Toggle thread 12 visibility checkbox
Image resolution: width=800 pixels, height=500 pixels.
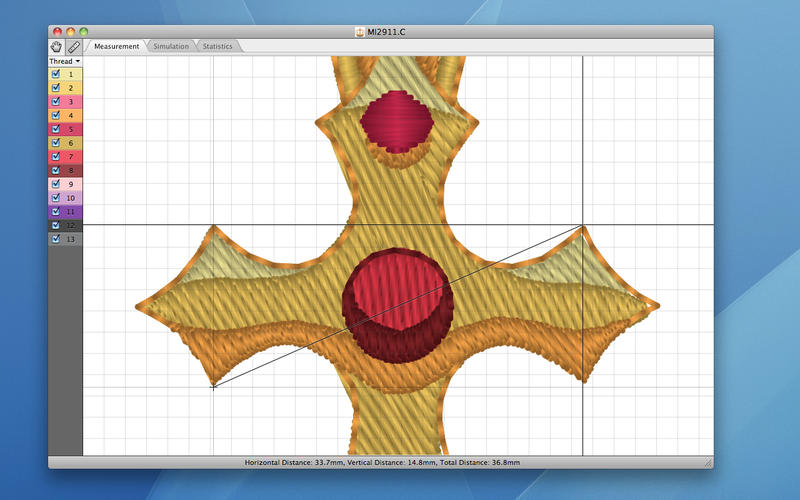click(x=56, y=225)
